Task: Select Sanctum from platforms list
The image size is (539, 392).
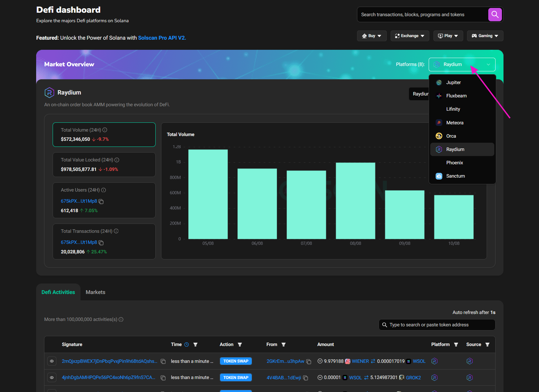Action: 462,176
